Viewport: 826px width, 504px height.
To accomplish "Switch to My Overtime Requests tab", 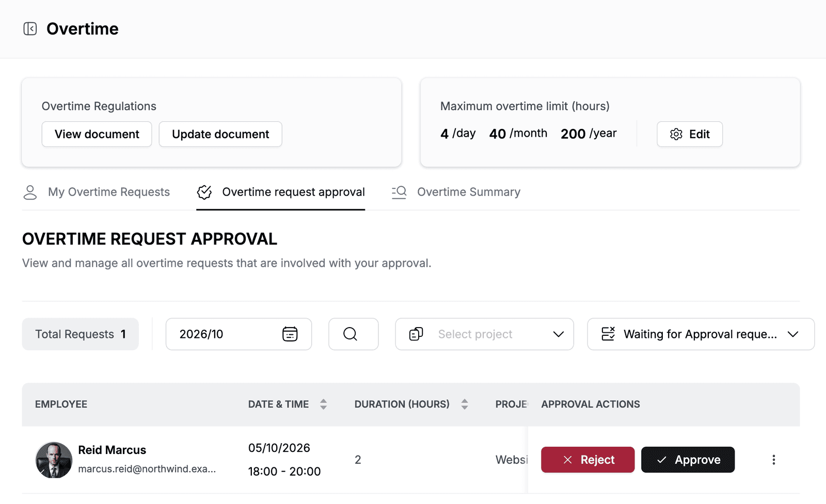I will point(97,192).
